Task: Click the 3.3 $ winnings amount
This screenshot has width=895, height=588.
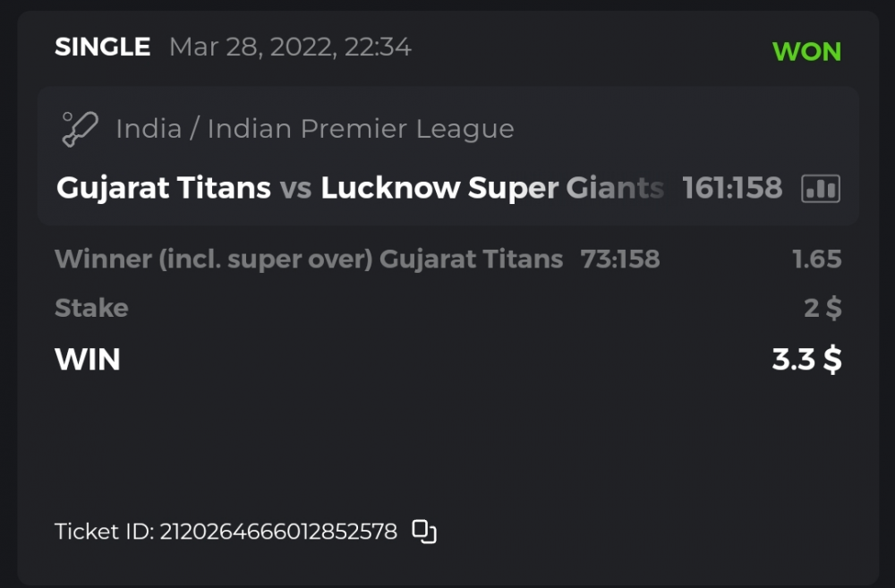Action: (x=806, y=360)
